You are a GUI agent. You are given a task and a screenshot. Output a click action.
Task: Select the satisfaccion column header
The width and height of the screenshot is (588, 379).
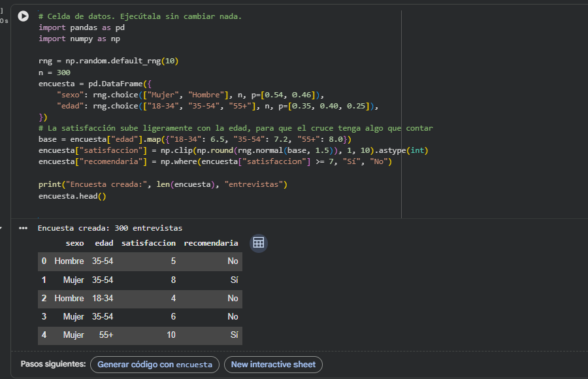tap(148, 243)
